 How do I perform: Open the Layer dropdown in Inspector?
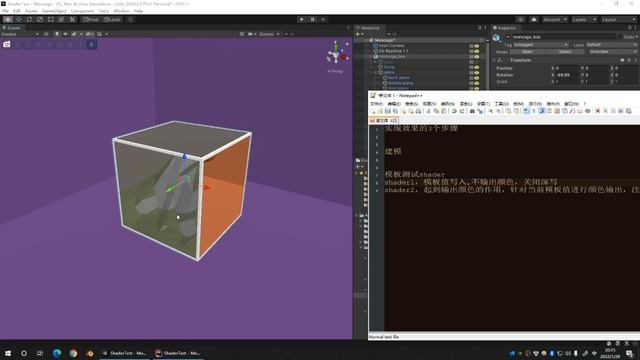click(611, 44)
